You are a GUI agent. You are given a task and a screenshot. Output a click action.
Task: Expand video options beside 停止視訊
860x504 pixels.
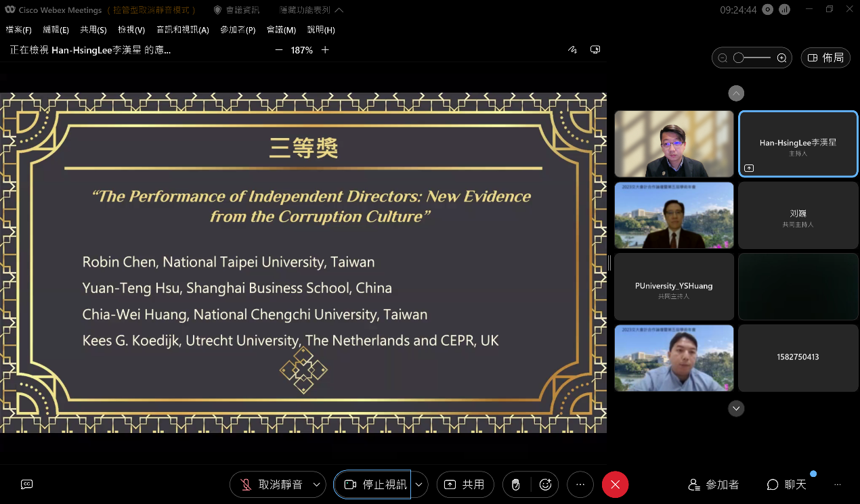418,484
